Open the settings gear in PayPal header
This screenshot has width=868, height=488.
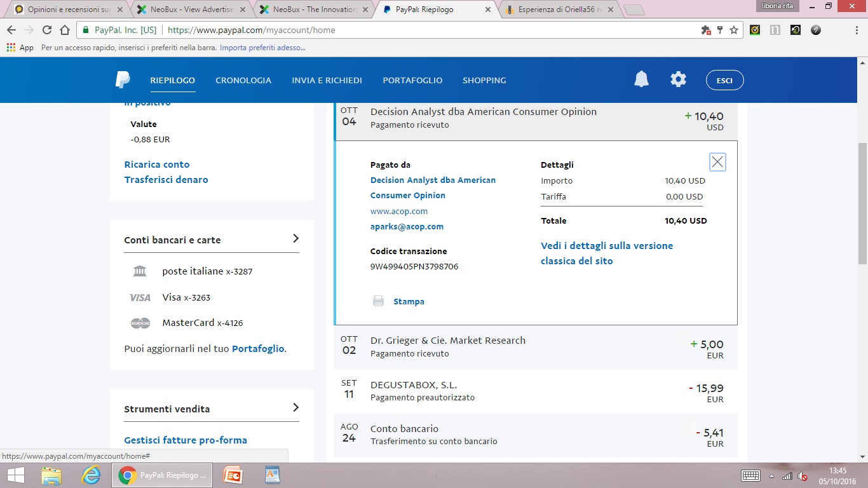coord(679,79)
